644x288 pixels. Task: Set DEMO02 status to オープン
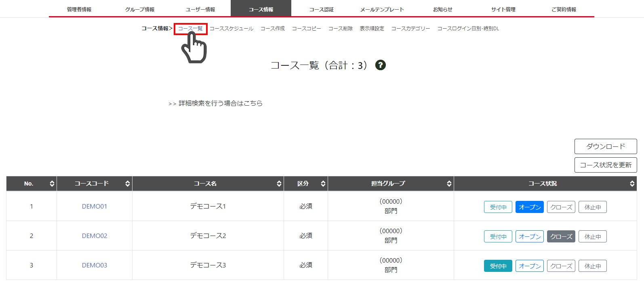(x=530, y=236)
